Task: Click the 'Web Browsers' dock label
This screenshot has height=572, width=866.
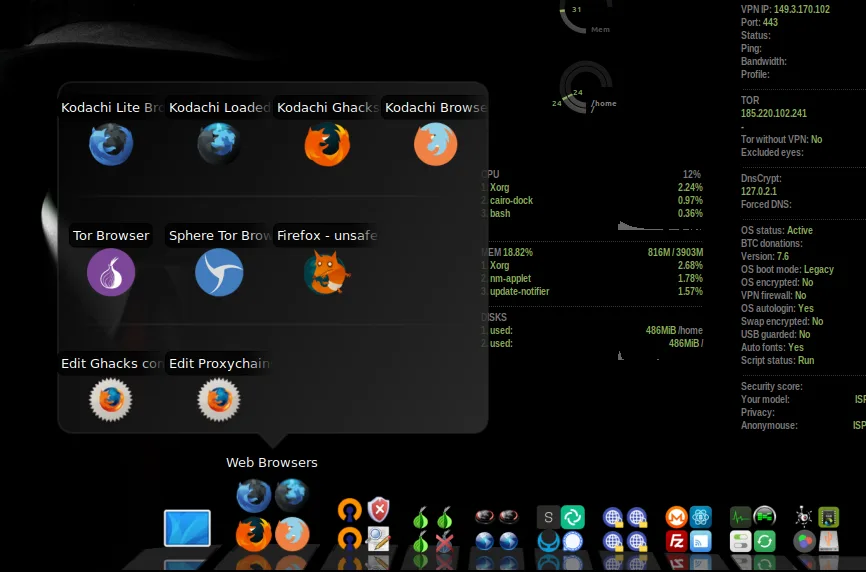Action: tap(272, 463)
